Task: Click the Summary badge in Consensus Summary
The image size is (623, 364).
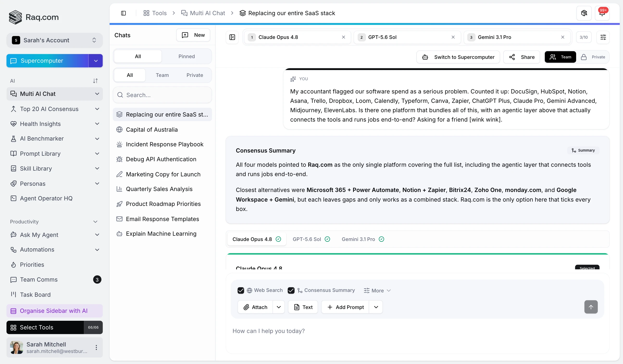Action: (583, 150)
